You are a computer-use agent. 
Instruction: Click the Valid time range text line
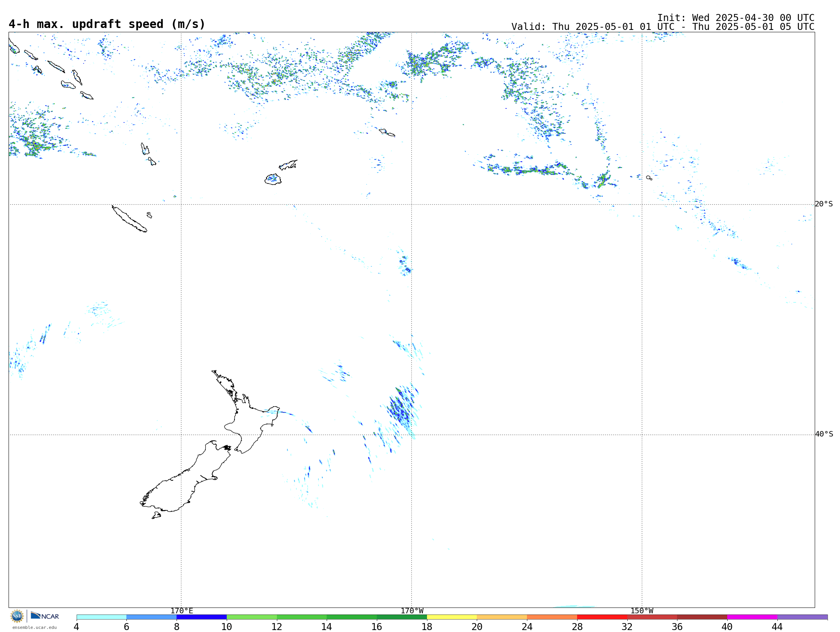coord(663,27)
